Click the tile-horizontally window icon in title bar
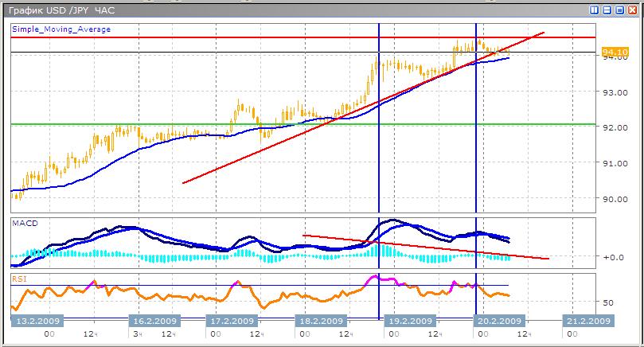 [607, 10]
